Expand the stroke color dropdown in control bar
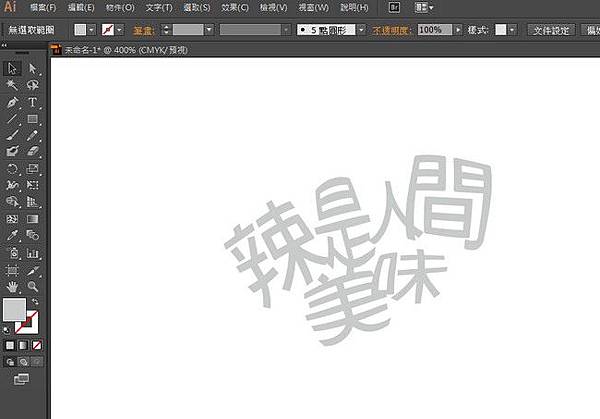600x419 pixels. coord(120,30)
